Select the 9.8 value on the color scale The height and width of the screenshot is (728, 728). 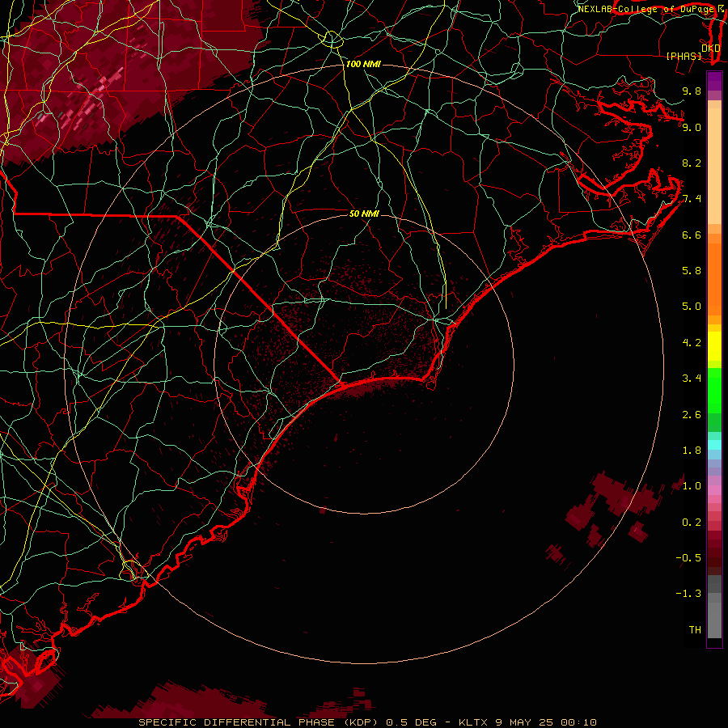pyautogui.click(x=692, y=91)
